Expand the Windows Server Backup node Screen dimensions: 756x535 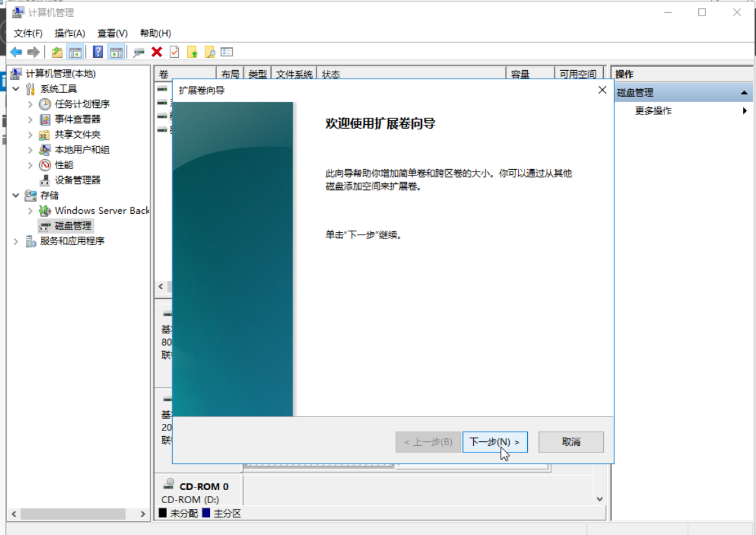pos(30,211)
